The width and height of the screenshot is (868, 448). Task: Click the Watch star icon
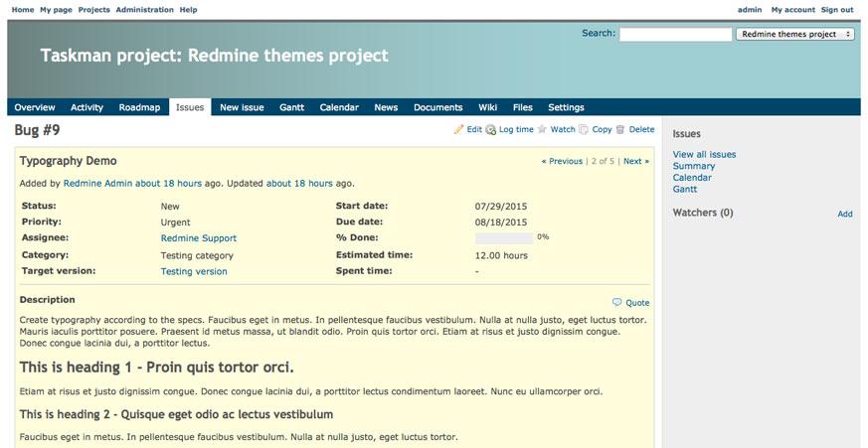pyautogui.click(x=542, y=129)
